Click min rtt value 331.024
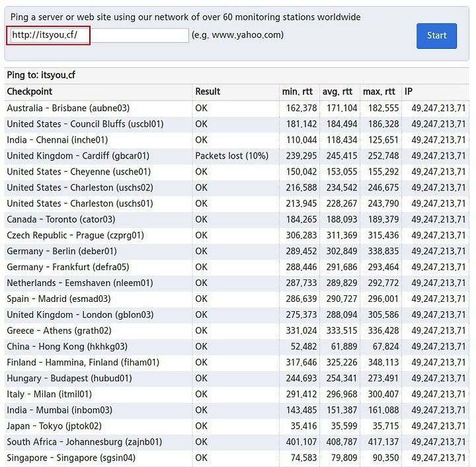 tap(301, 330)
